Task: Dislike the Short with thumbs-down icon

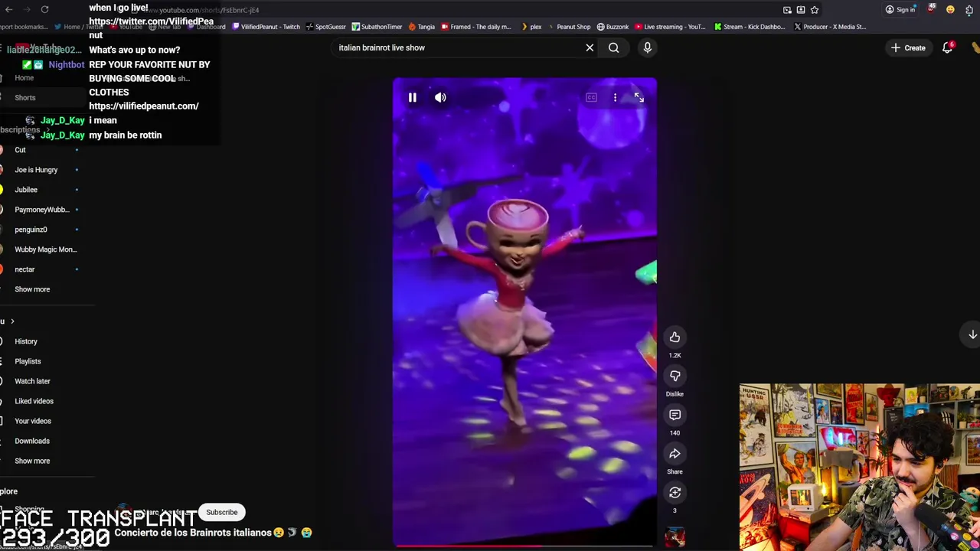Action: 675,376
